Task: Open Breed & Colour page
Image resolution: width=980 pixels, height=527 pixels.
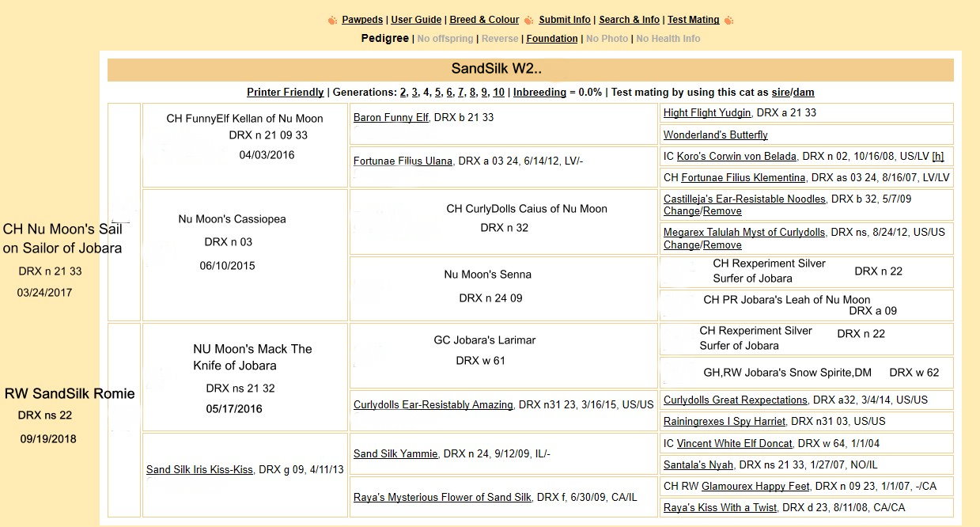Action: 484,20
